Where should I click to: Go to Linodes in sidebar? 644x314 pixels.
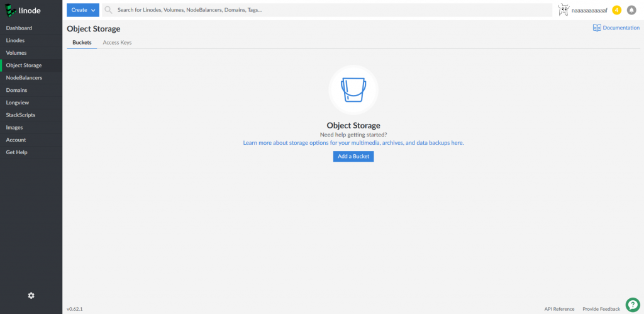pyautogui.click(x=16, y=40)
